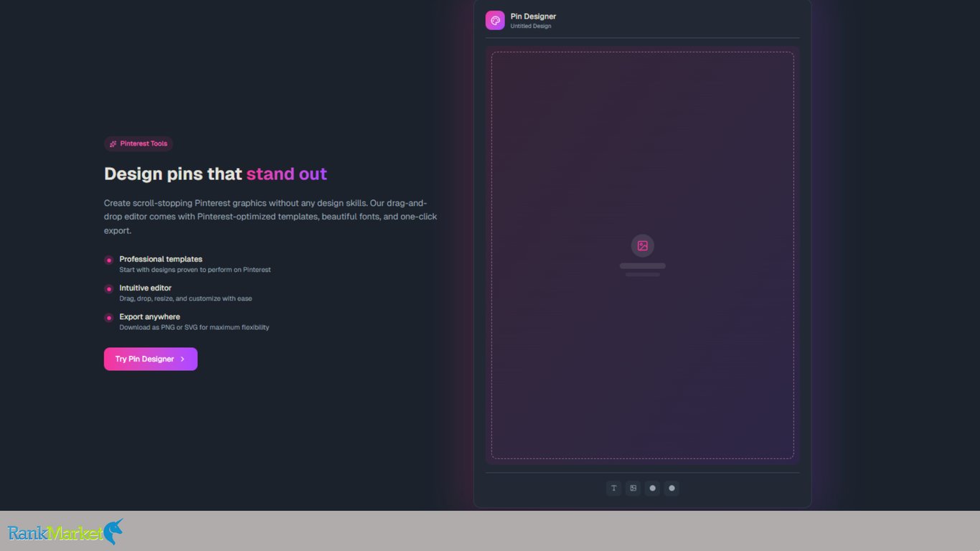This screenshot has height=551, width=980.
Task: Click the words Design pins that
Action: tap(173, 174)
